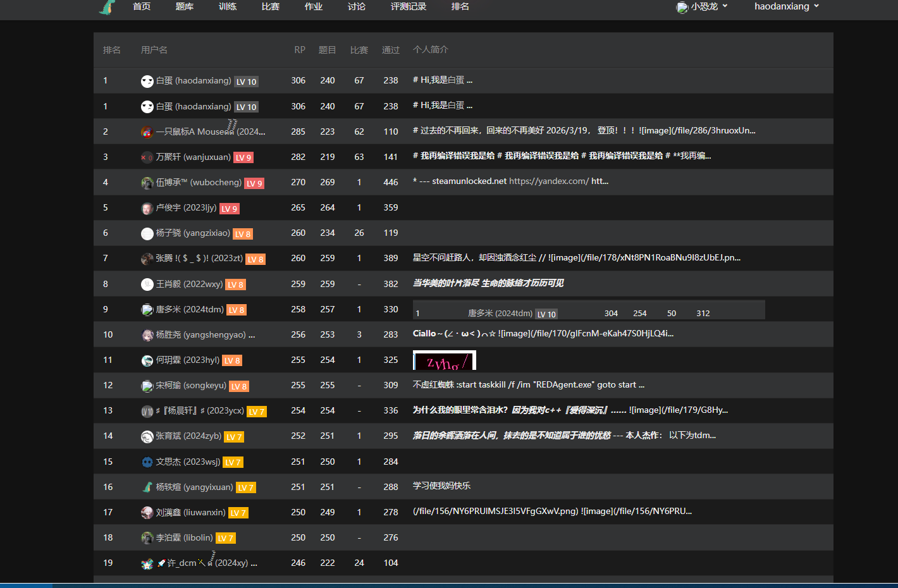Click passed count 446 for 伍博承
898x588 pixels.
pos(391,182)
